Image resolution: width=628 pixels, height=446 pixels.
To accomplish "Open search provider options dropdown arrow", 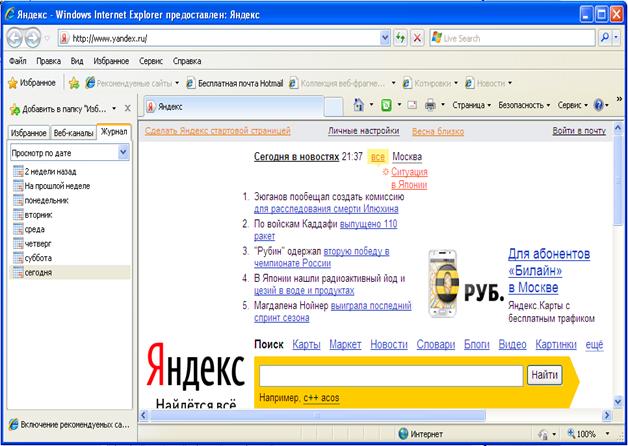I will (616, 38).
